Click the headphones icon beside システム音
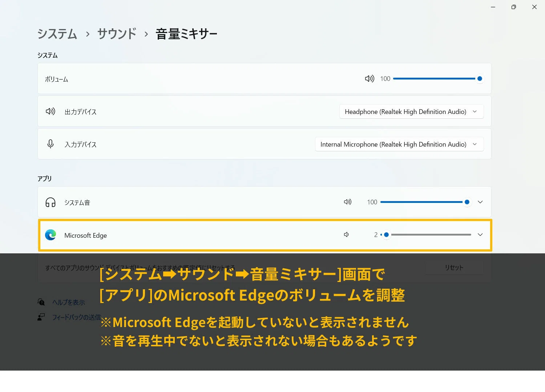 pyautogui.click(x=51, y=202)
